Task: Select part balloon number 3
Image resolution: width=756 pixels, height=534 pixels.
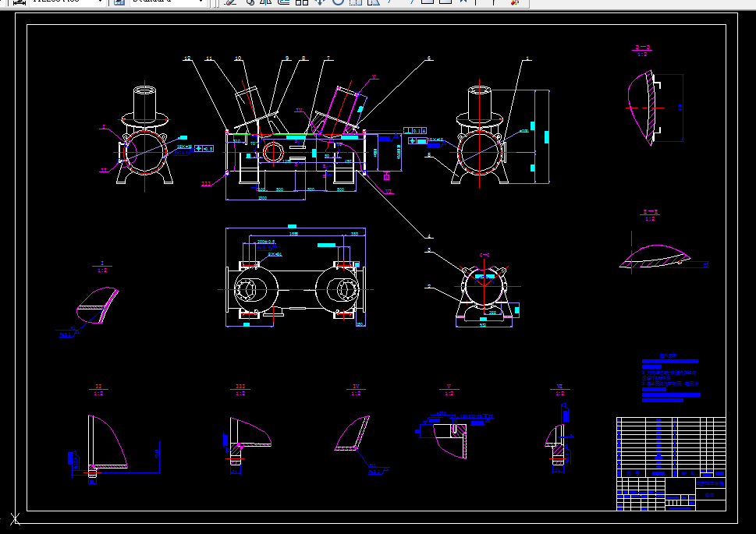Action: coord(429,250)
